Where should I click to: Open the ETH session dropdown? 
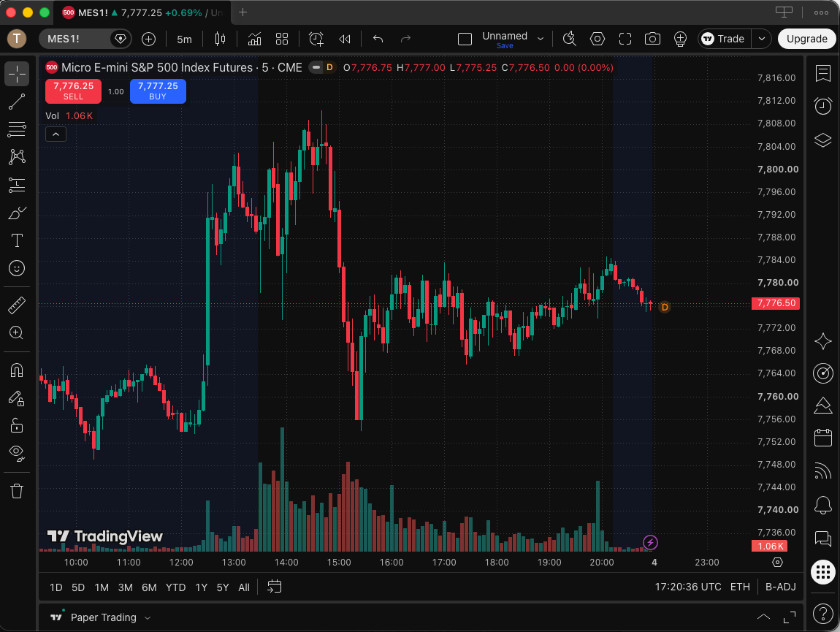(x=740, y=587)
